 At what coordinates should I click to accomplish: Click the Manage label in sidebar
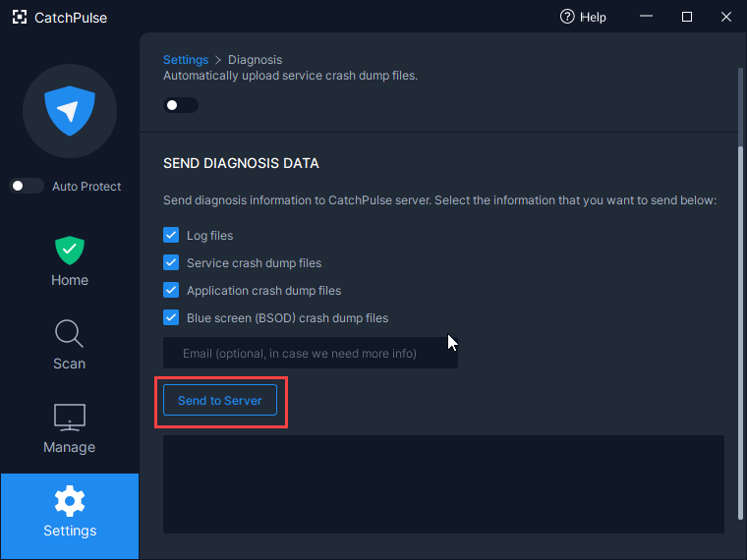coord(69,447)
